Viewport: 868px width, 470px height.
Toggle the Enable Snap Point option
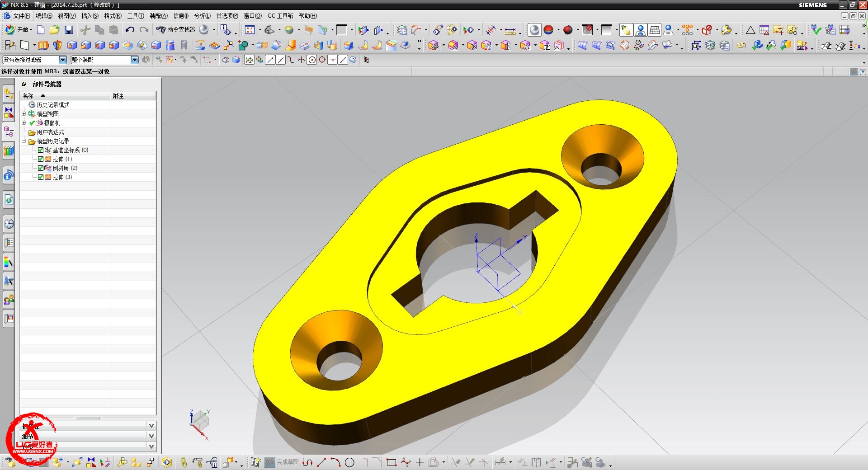click(249, 60)
